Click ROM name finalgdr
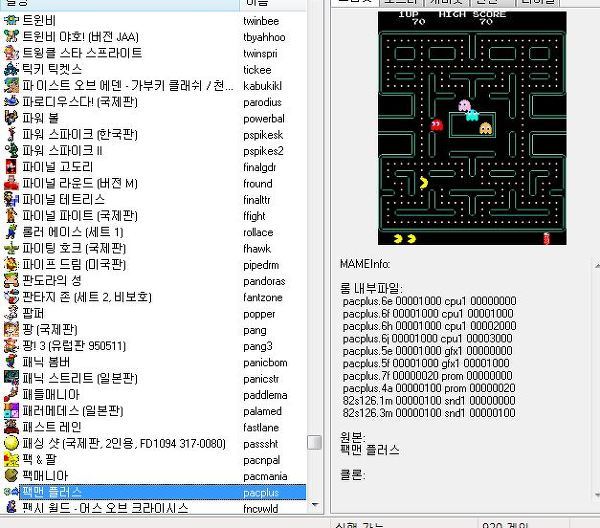The height and width of the screenshot is (528, 600). (x=260, y=167)
